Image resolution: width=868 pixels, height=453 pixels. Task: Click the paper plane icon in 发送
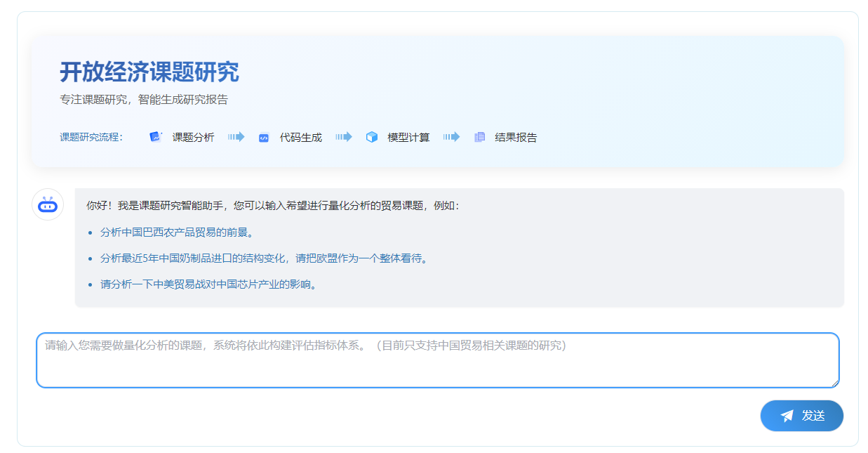click(787, 416)
